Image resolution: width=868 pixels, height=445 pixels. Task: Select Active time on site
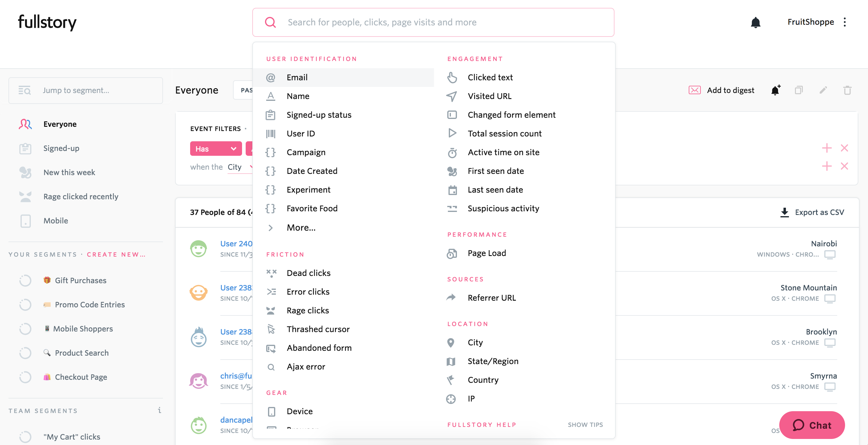[524, 152]
